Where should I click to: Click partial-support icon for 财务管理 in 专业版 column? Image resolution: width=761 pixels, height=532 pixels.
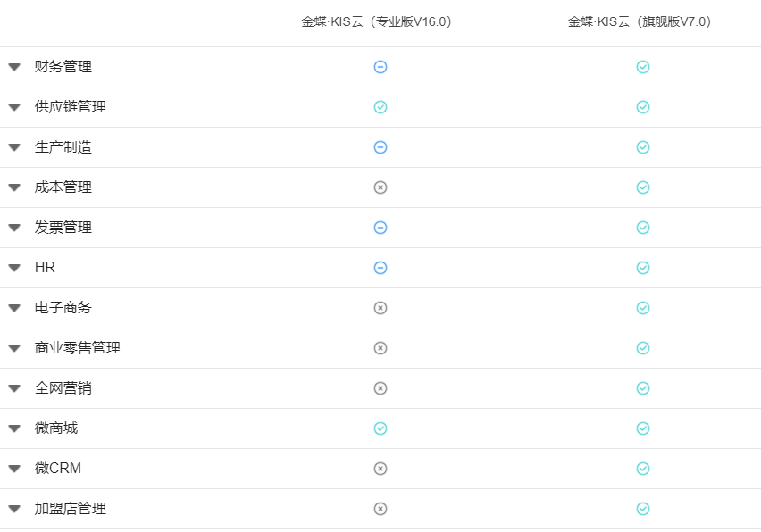pyautogui.click(x=380, y=67)
